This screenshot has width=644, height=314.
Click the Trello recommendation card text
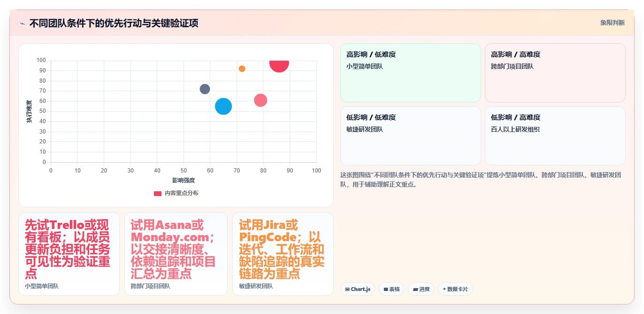68,249
